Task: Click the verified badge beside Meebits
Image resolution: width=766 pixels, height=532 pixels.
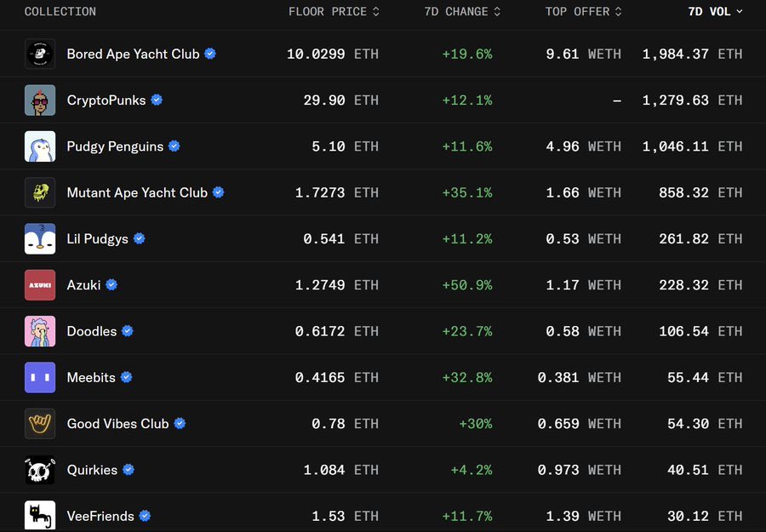Action: tap(127, 377)
